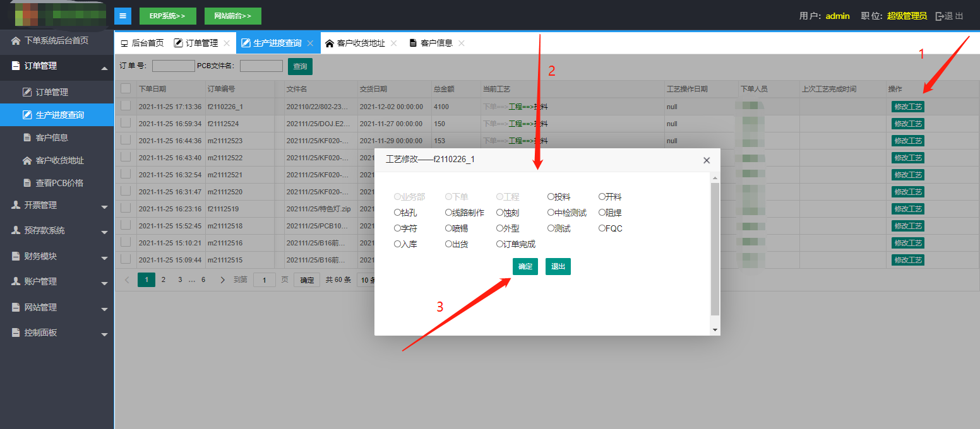Close the 订单管理 tab via its X
Viewport: 980px width, 429px height.
click(x=227, y=43)
